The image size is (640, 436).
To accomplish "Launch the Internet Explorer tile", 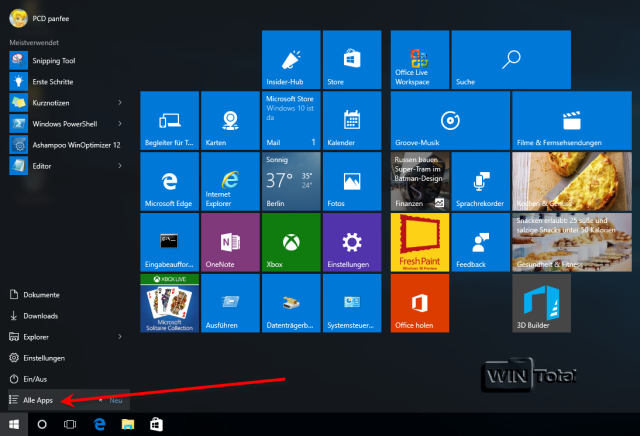I will tap(230, 181).
